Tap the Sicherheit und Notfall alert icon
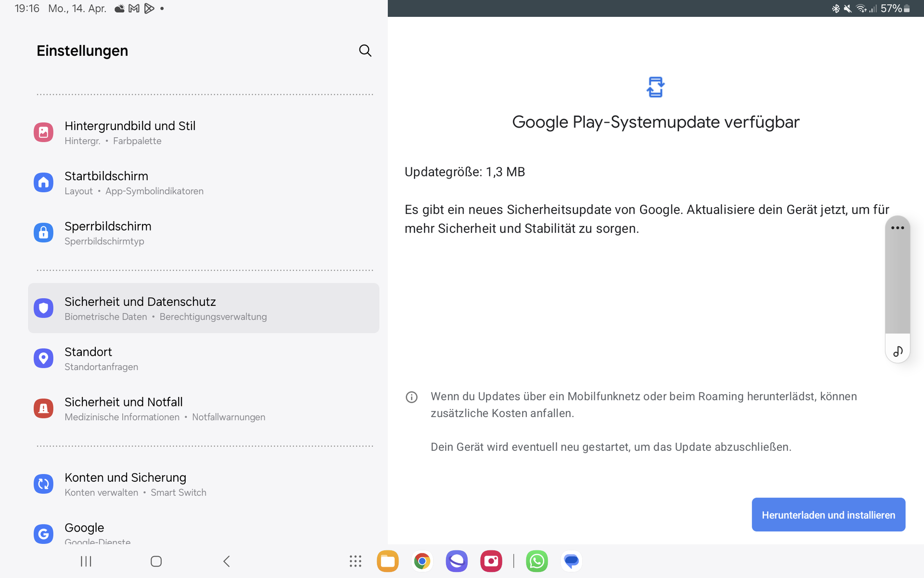 [43, 408]
